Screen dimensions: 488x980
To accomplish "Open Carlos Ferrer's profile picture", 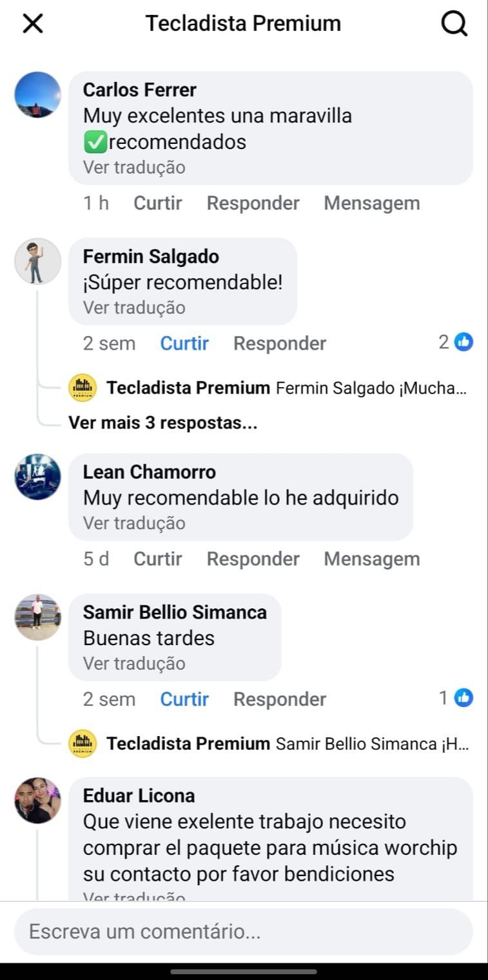I will pyautogui.click(x=38, y=95).
